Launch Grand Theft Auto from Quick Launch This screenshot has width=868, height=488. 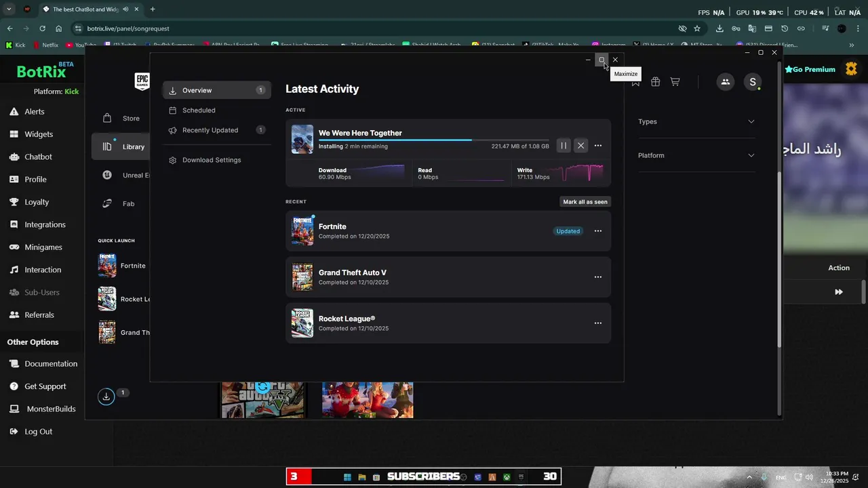123,332
